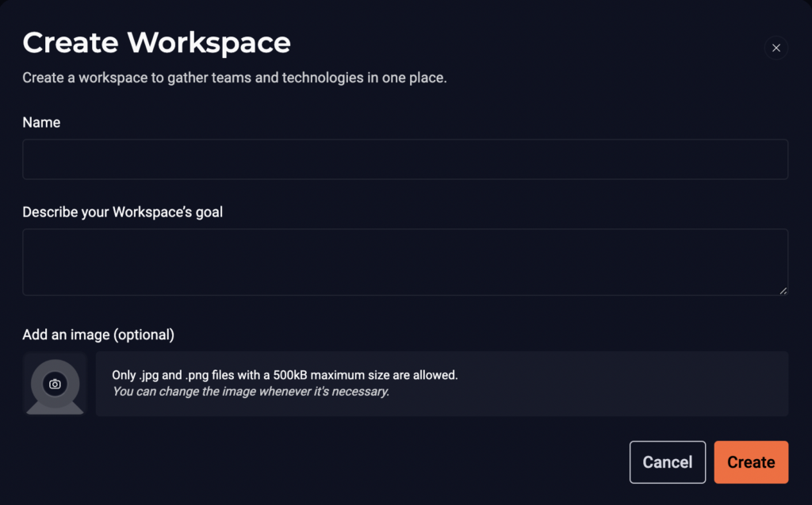Click the textarea resize handle corner

tap(783, 291)
